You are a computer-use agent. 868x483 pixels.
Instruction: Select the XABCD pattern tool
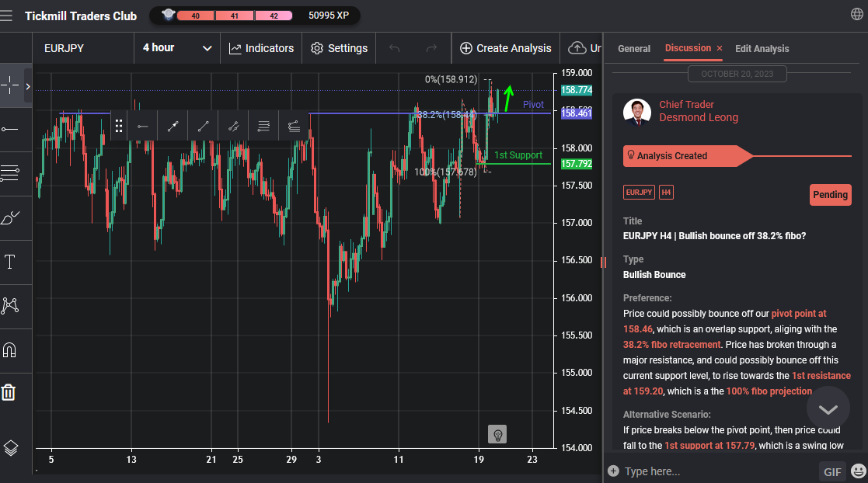(x=10, y=305)
